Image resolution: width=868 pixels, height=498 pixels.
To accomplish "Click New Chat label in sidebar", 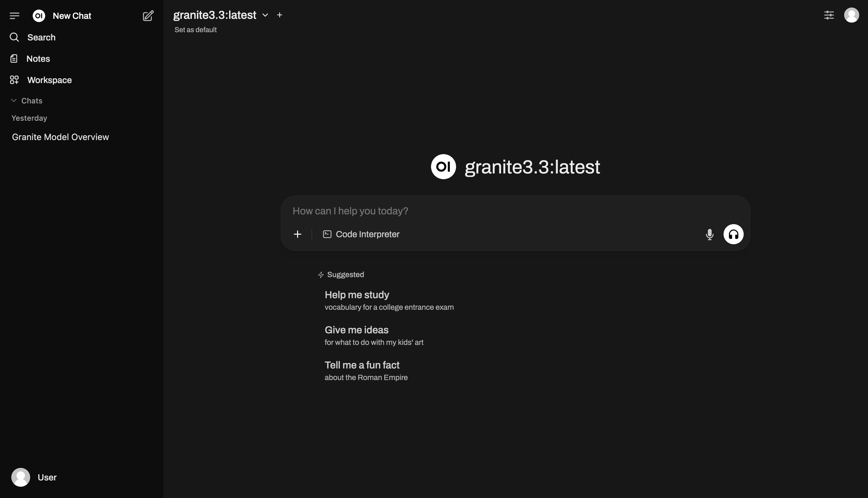I will (72, 16).
